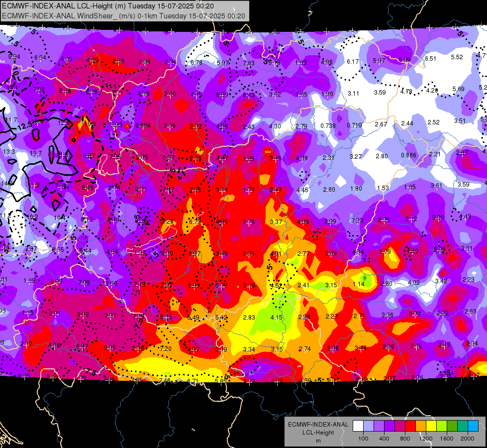Click the wind shear value 2.74
Viewport: 487px width, 448px height.
pos(304,348)
